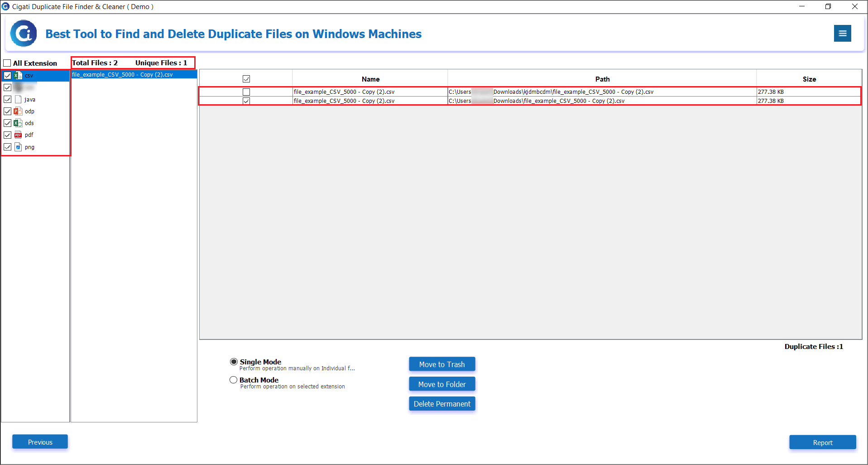Close the Cigati Duplicate File Finder window
This screenshot has height=465, width=868.
[x=855, y=6]
